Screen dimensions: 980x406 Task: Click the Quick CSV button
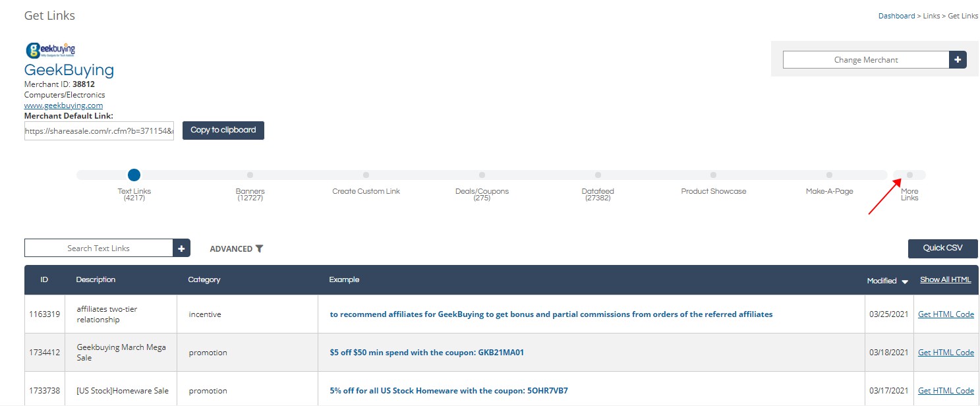coord(942,248)
